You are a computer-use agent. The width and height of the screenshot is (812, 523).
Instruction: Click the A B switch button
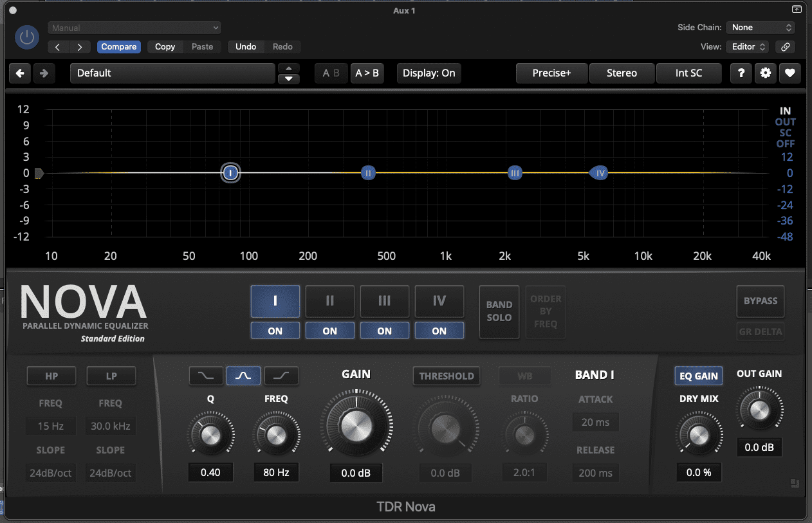pyautogui.click(x=331, y=73)
